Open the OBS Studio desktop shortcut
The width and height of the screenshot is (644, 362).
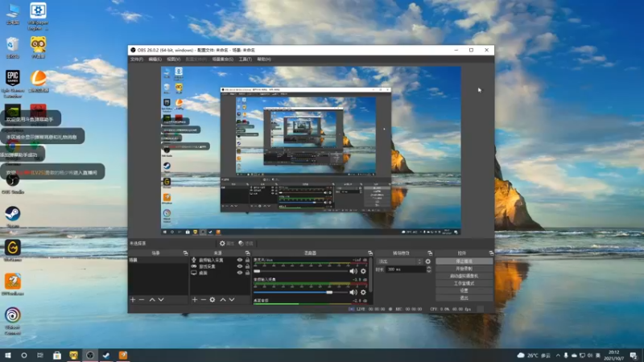[x=13, y=183]
